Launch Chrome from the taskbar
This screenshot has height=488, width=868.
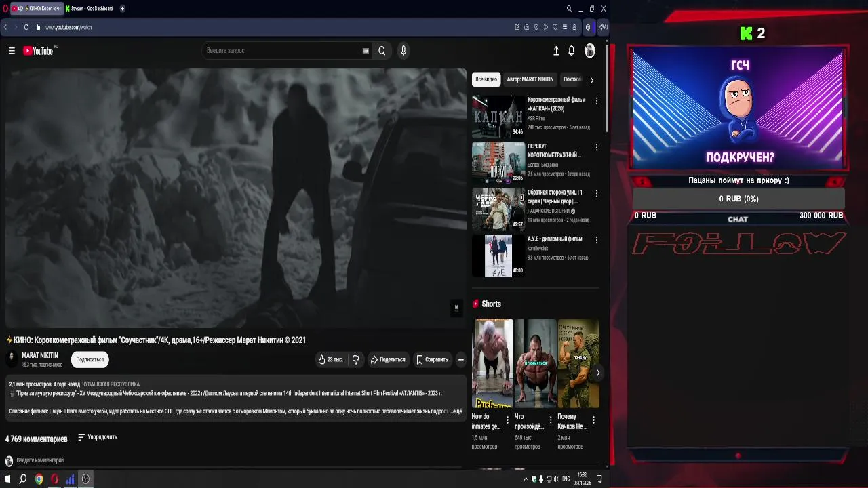39,479
